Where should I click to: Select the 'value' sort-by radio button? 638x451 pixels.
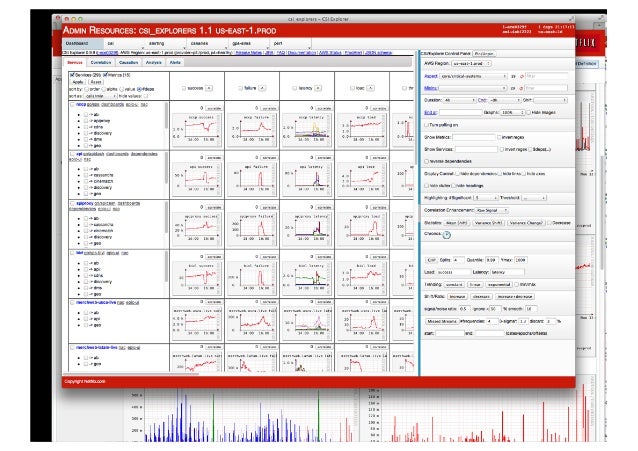click(122, 89)
